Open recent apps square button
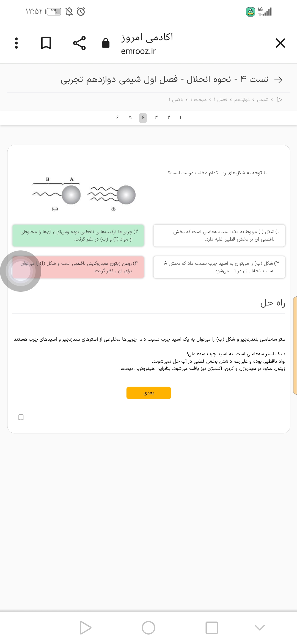This screenshot has width=297, height=644. pos(211,627)
